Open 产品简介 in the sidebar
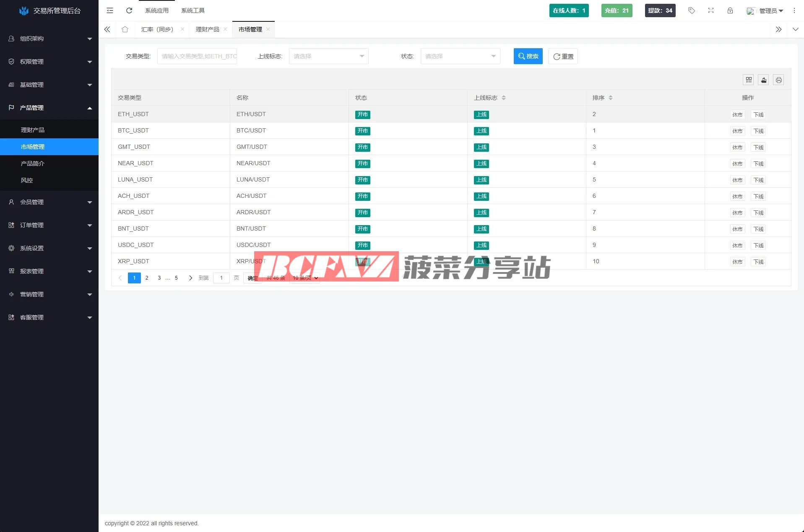The image size is (804, 532). 33,163
